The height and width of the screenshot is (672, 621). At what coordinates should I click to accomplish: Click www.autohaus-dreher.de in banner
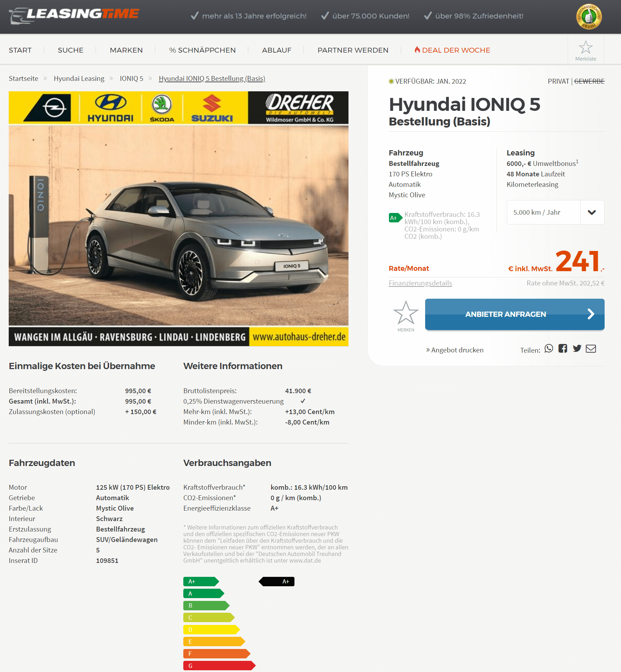pos(299,337)
